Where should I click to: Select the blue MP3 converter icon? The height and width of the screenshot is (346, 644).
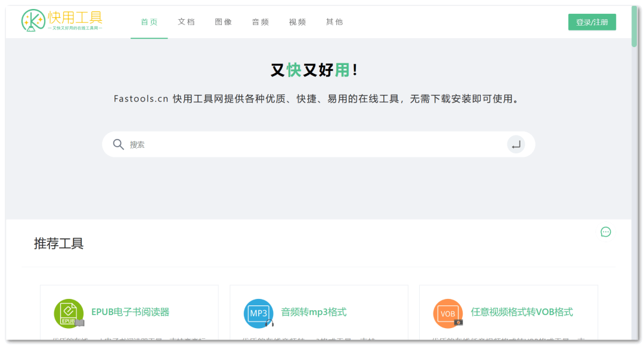258,313
